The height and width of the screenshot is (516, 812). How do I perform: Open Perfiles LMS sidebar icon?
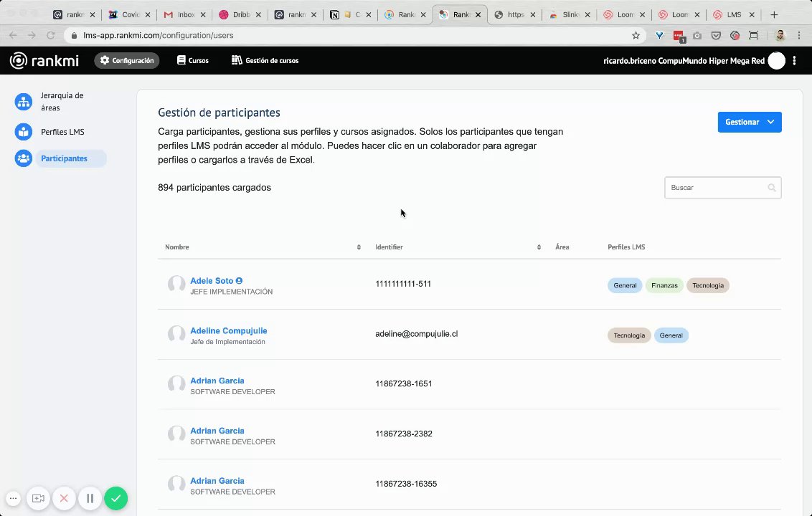point(24,132)
